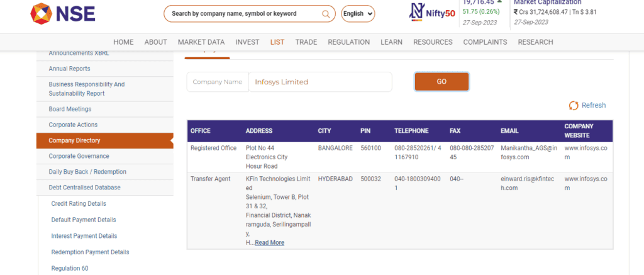Open the English language dropdown
This screenshot has height=275, width=644.
click(358, 14)
